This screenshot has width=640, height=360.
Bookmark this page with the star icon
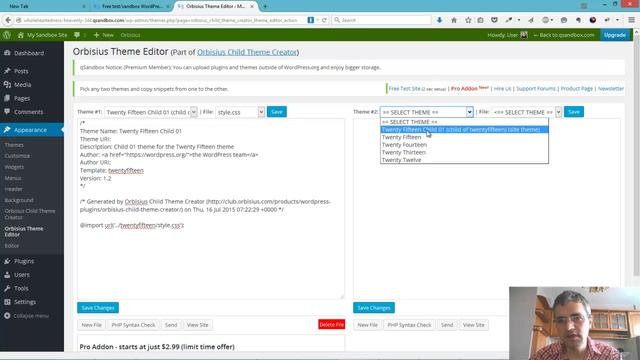click(x=468, y=20)
